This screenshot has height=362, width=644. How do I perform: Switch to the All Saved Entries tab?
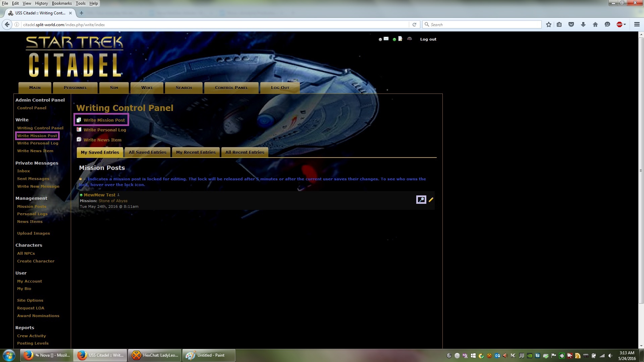click(148, 152)
